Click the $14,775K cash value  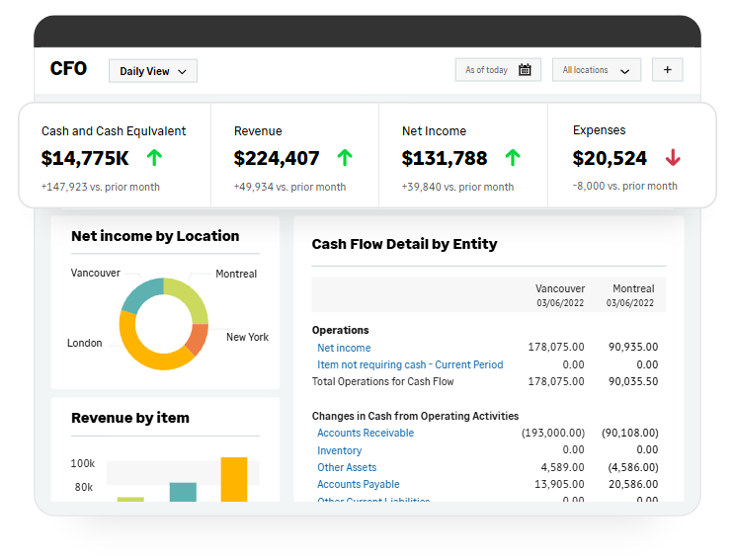coord(85,158)
